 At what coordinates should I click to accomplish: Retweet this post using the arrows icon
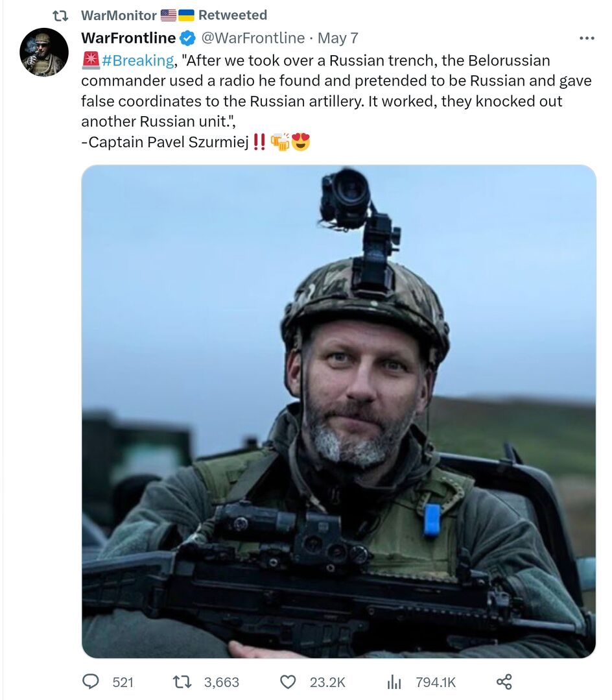point(182,682)
